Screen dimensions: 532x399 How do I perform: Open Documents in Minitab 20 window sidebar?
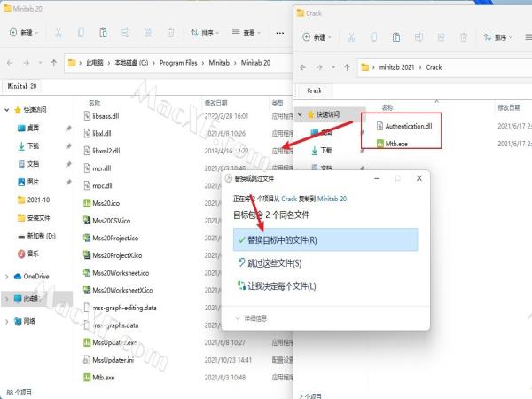[34, 164]
